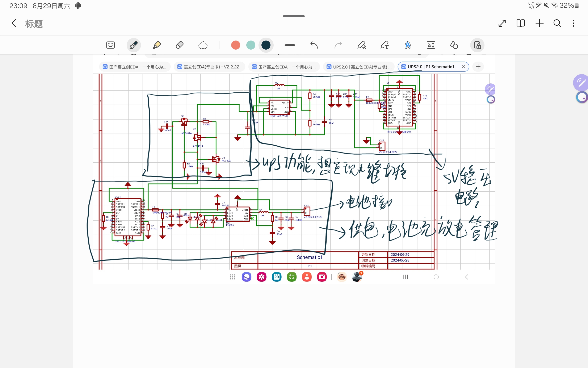Select the eraser tool

click(x=180, y=45)
